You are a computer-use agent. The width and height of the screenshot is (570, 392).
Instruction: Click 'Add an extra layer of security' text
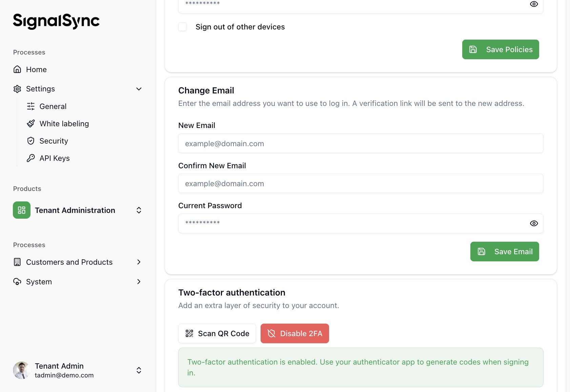[x=259, y=305]
